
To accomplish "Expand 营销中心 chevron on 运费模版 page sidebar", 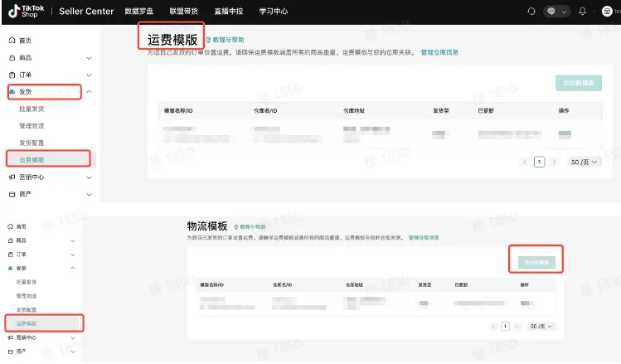I will click(x=89, y=177).
